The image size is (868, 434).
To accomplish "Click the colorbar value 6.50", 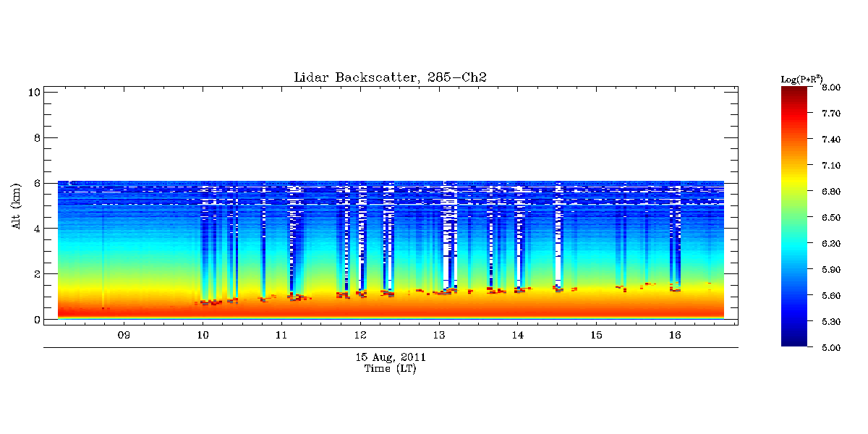I will coord(831,218).
